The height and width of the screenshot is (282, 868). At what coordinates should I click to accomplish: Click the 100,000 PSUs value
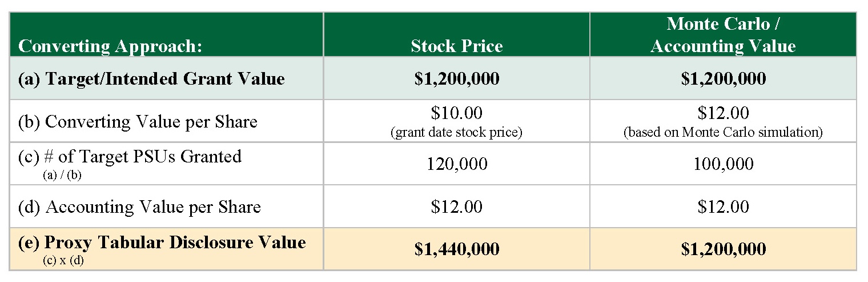(723, 164)
